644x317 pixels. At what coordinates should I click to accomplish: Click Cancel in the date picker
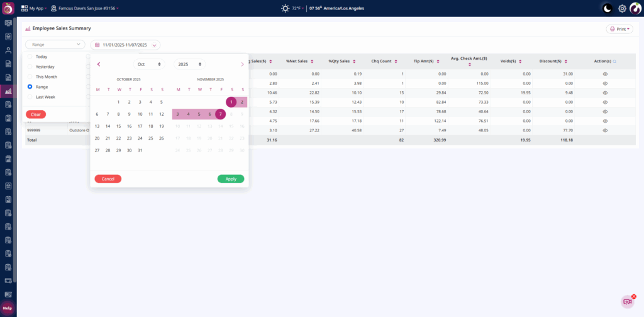[108, 179]
